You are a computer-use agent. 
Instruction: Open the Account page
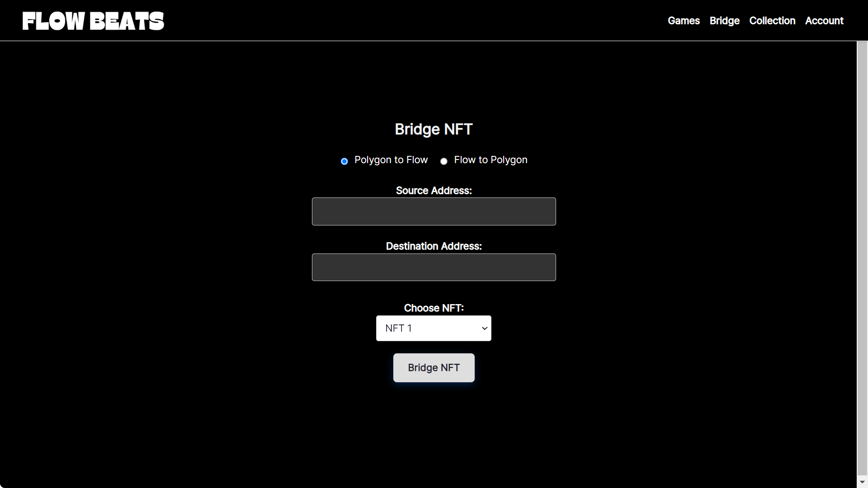click(x=824, y=21)
